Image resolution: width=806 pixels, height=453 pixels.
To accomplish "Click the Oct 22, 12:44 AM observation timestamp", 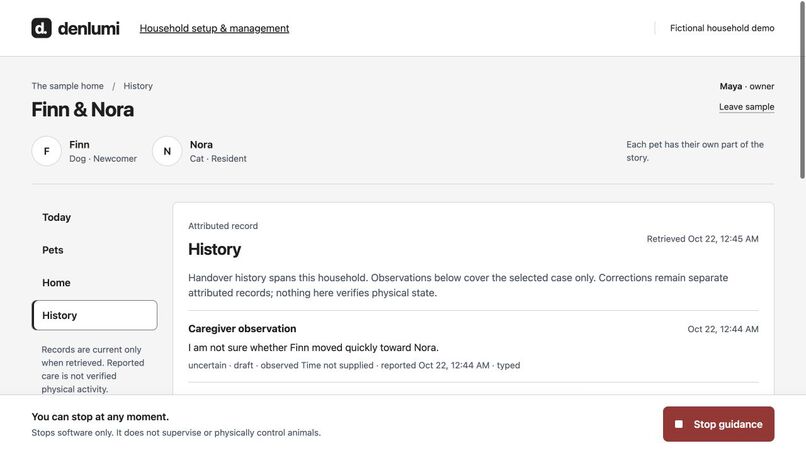I will pyautogui.click(x=723, y=329).
